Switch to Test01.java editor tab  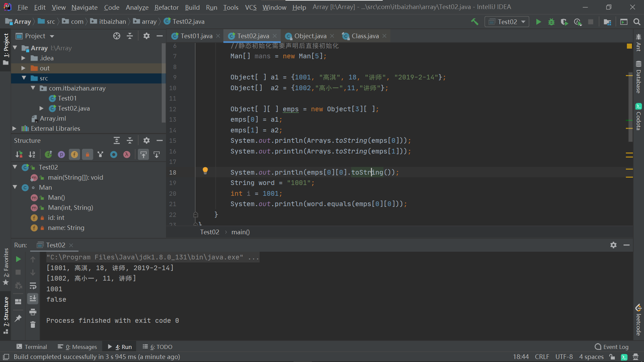(x=196, y=36)
